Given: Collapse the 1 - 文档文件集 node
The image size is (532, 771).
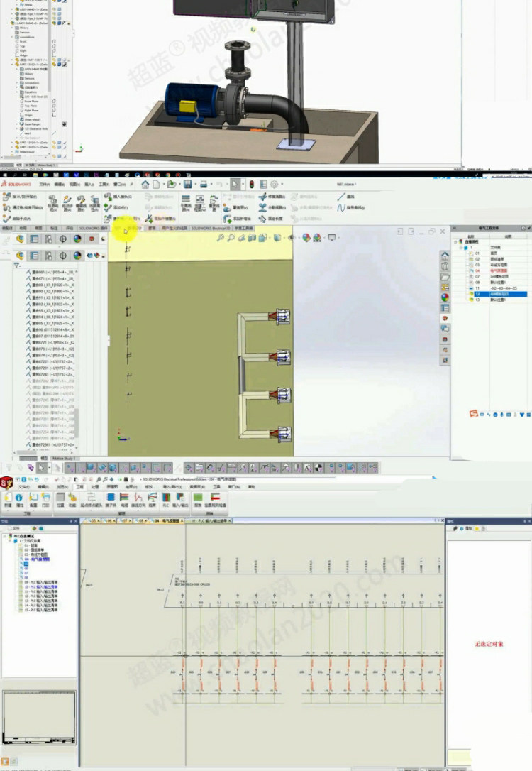Looking at the screenshot, I should [x=11, y=541].
